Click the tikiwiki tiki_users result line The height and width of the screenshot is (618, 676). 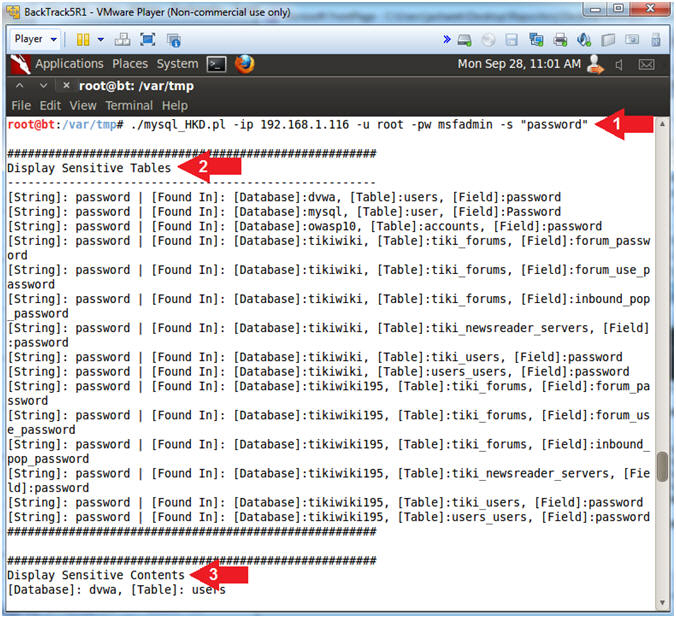[315, 358]
